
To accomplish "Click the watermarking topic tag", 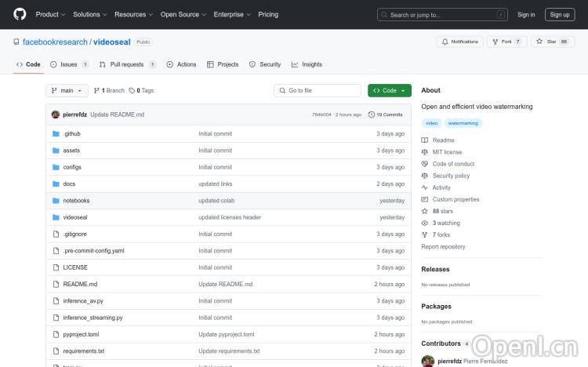I will (463, 123).
